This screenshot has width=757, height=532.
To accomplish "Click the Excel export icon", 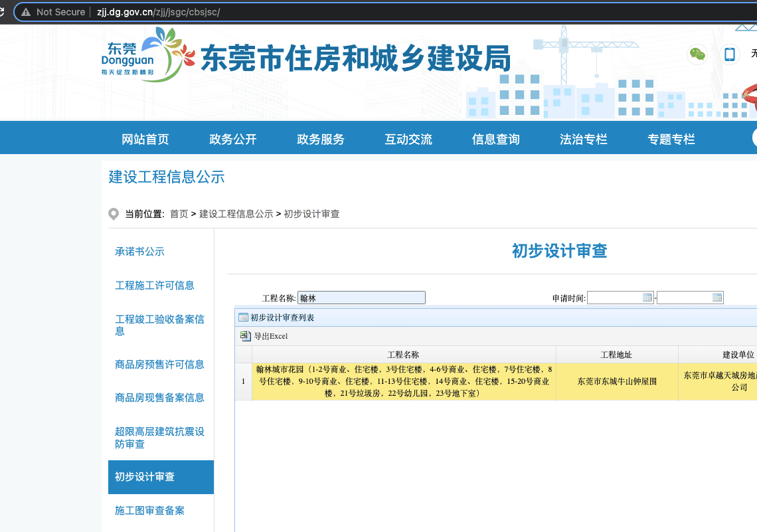I will [x=245, y=336].
